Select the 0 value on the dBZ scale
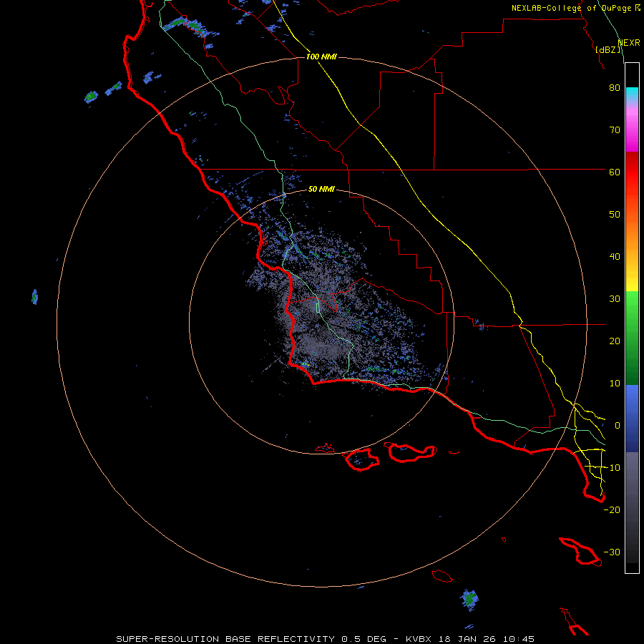Screen dimensions: 644x644 618,426
